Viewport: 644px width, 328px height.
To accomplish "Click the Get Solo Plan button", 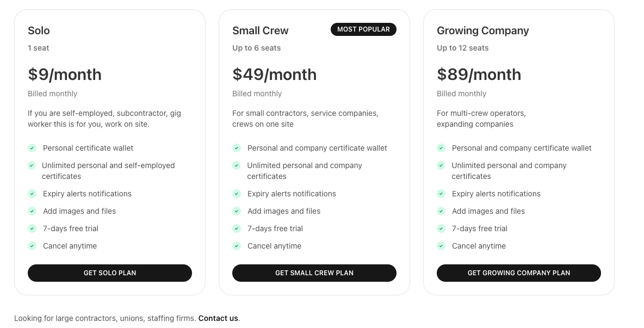I will pos(110,273).
